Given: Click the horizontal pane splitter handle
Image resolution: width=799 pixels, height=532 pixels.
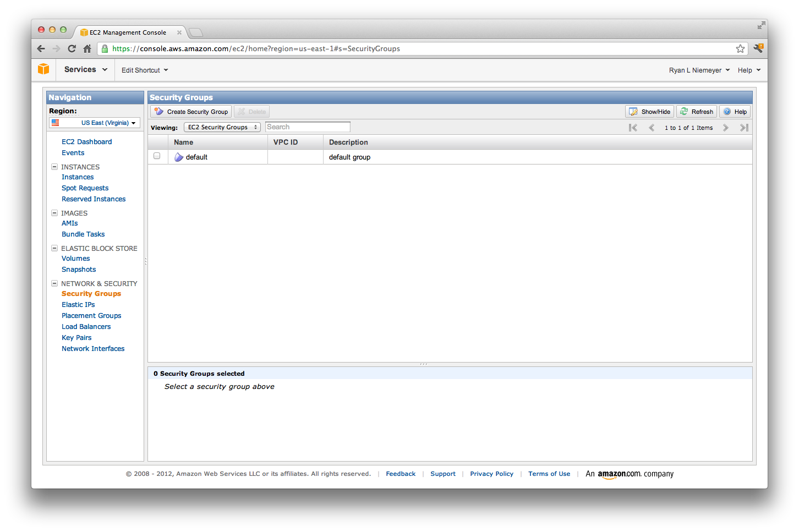Looking at the screenshot, I should [423, 364].
